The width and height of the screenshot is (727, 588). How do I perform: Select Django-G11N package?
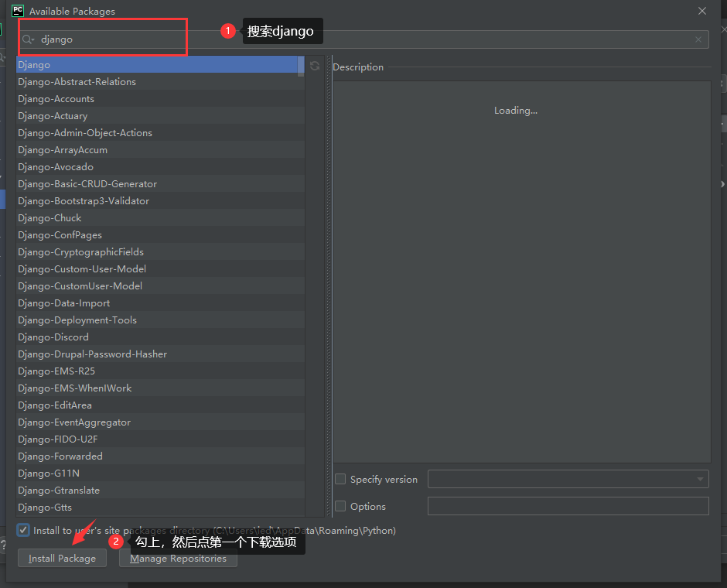pyautogui.click(x=160, y=473)
